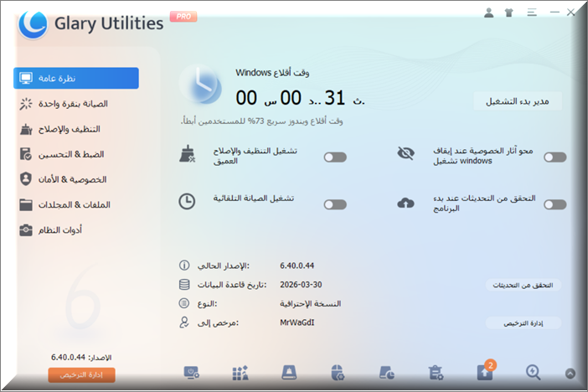Screen dimensions: 588x392
Task: Open the Startup Manager bottom toolbar icon
Action: tap(191, 373)
